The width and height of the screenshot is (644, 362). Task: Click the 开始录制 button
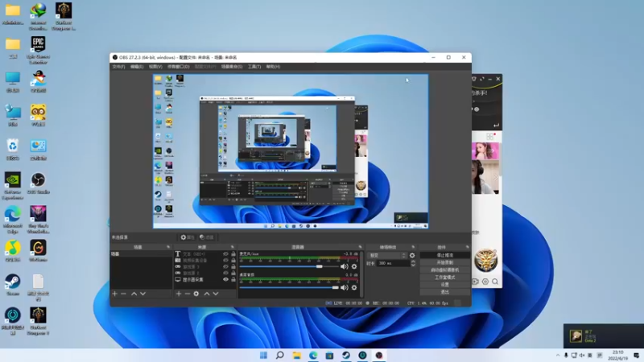pyautogui.click(x=445, y=263)
